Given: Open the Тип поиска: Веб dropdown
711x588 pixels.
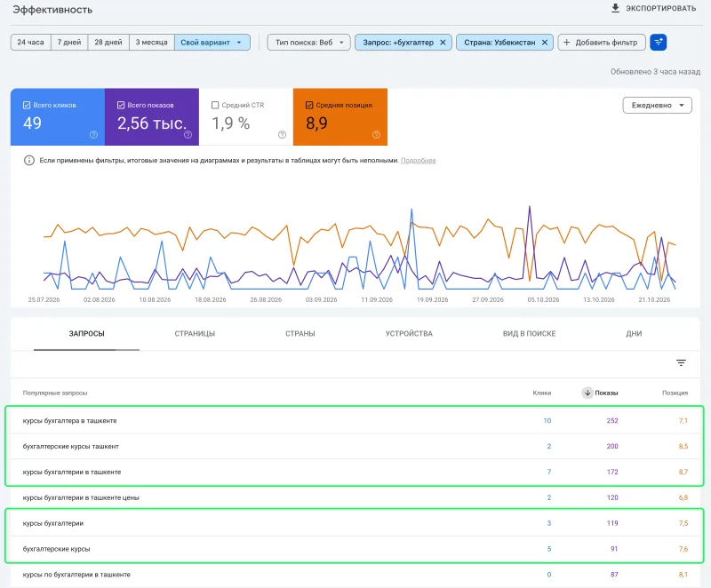Looking at the screenshot, I should [308, 42].
